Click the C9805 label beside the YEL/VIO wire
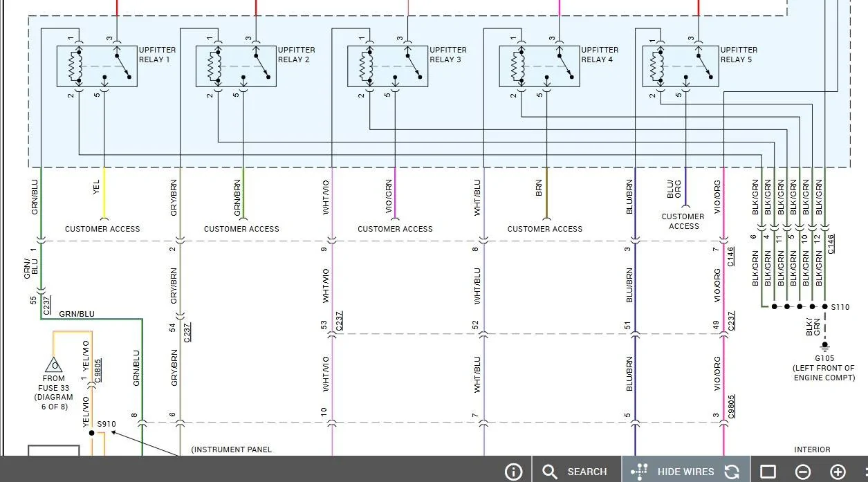 pos(98,371)
